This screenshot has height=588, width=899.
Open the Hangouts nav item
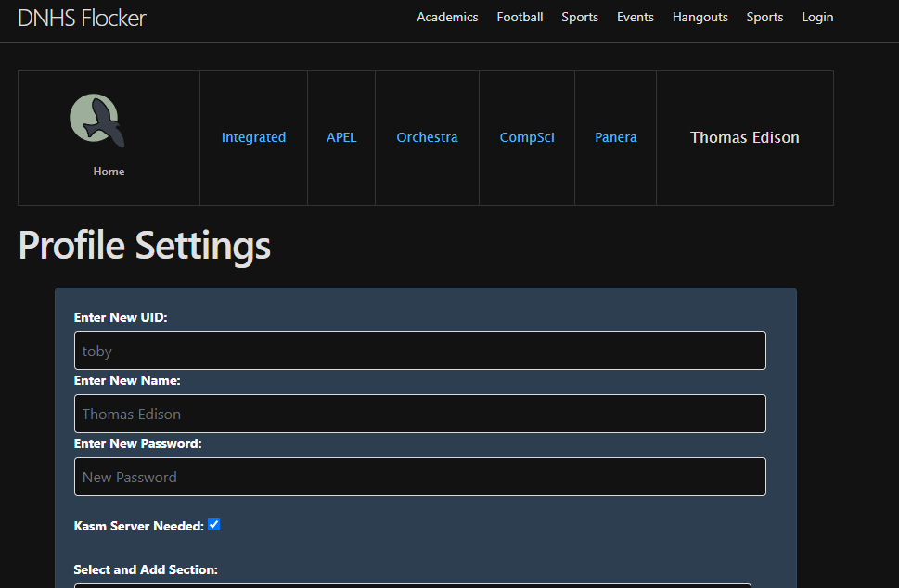point(700,18)
